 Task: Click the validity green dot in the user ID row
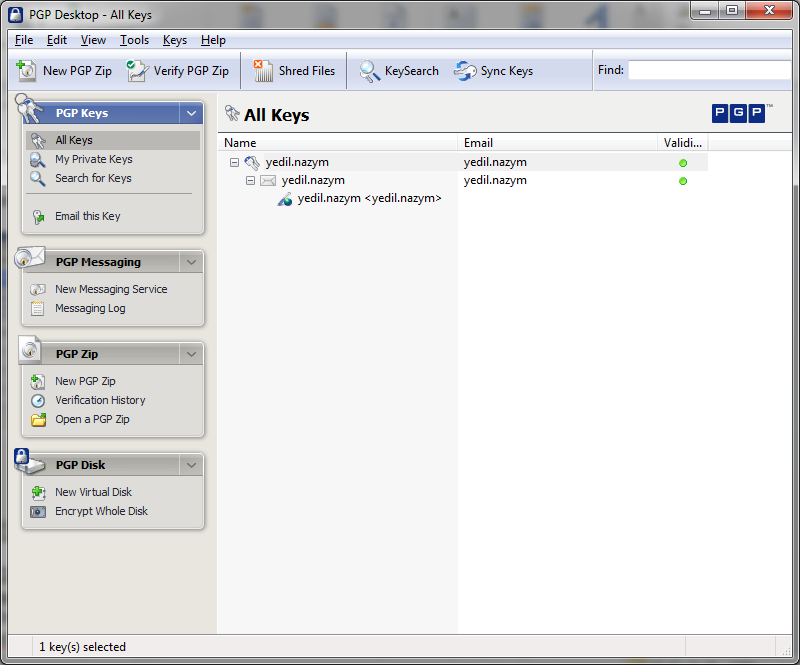pos(683,181)
